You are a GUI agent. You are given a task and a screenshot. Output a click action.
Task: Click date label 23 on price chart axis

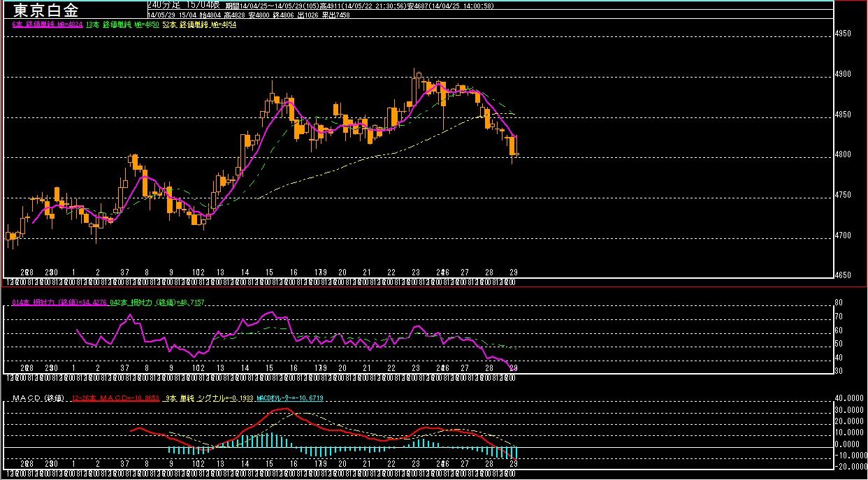pyautogui.click(x=416, y=272)
